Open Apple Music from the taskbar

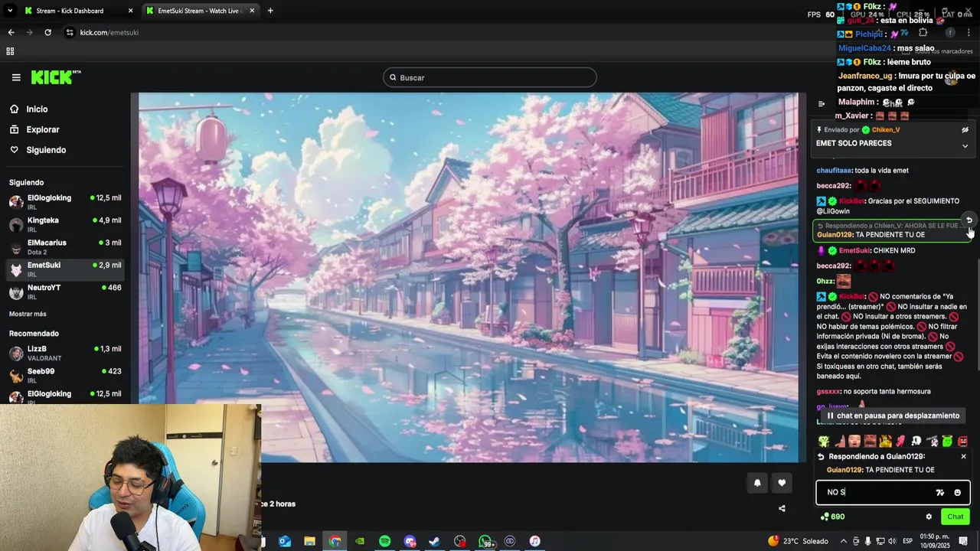click(534, 541)
